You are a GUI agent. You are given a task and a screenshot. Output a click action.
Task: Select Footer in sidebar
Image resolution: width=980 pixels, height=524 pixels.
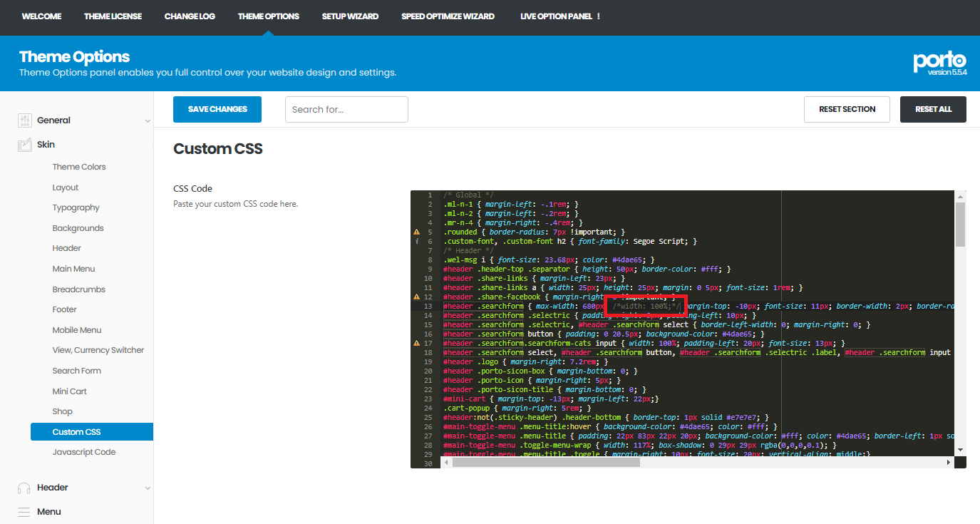tap(64, 309)
